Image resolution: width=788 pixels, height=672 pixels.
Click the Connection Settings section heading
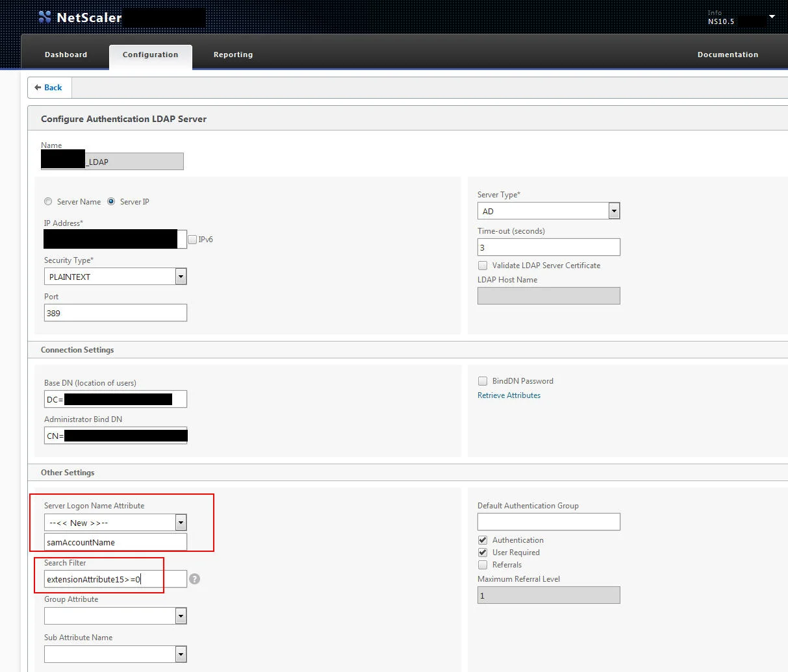point(77,349)
